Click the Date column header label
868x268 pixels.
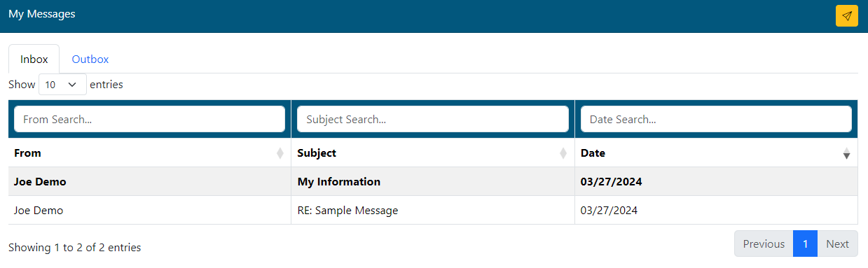coord(593,153)
